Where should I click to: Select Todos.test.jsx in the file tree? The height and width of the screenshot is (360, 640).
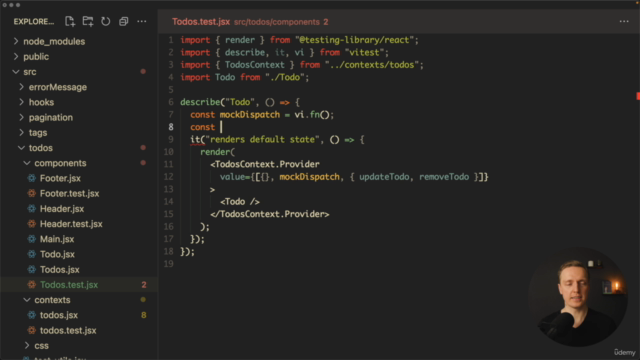(x=69, y=284)
